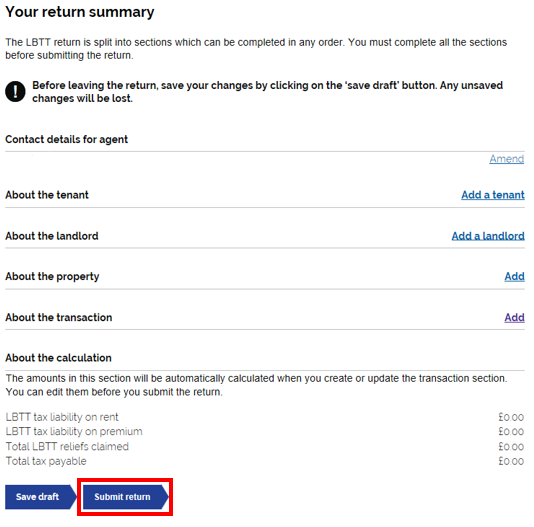Select the Your return summary heading
This screenshot has height=527, width=534.
point(80,12)
